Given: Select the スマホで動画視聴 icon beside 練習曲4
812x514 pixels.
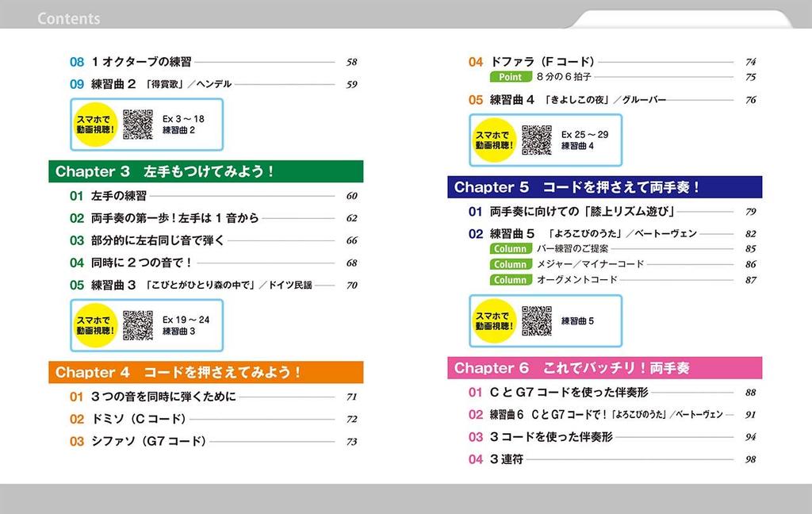Looking at the screenshot, I should pos(495,140).
